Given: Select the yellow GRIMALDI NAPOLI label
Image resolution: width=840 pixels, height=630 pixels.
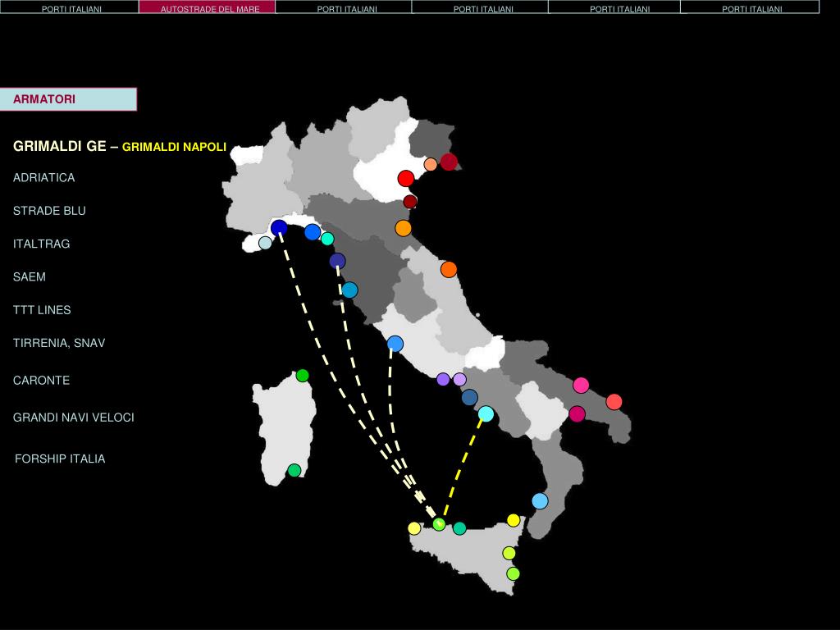Looking at the screenshot, I should (x=174, y=147).
